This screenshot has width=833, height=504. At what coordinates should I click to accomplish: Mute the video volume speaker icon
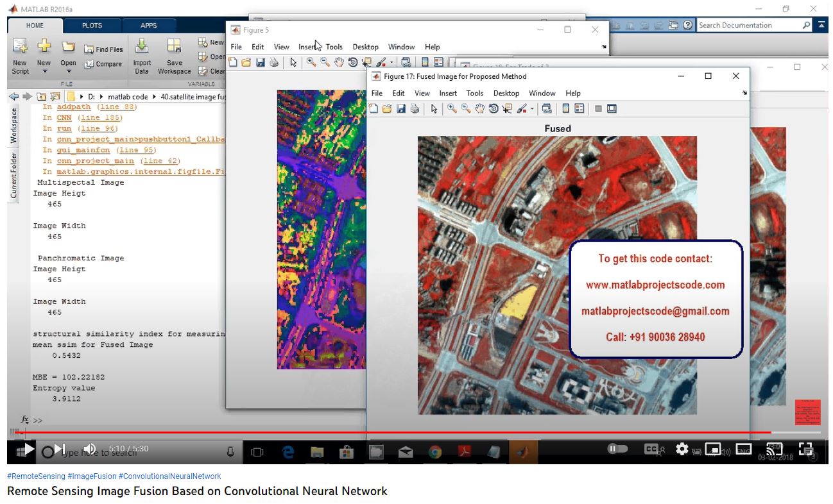[x=90, y=449]
